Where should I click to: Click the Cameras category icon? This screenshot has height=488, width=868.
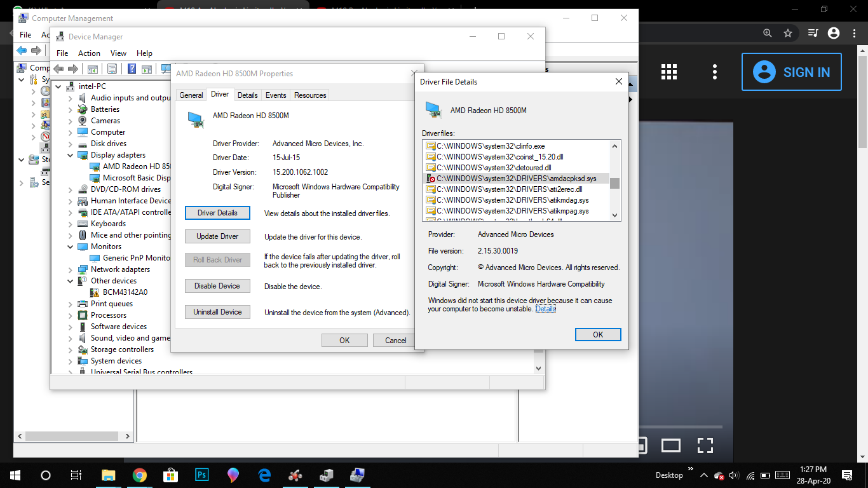pyautogui.click(x=83, y=121)
